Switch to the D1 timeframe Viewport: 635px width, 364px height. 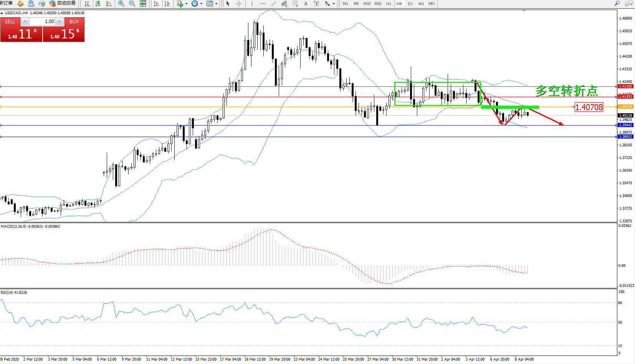coord(410,3)
